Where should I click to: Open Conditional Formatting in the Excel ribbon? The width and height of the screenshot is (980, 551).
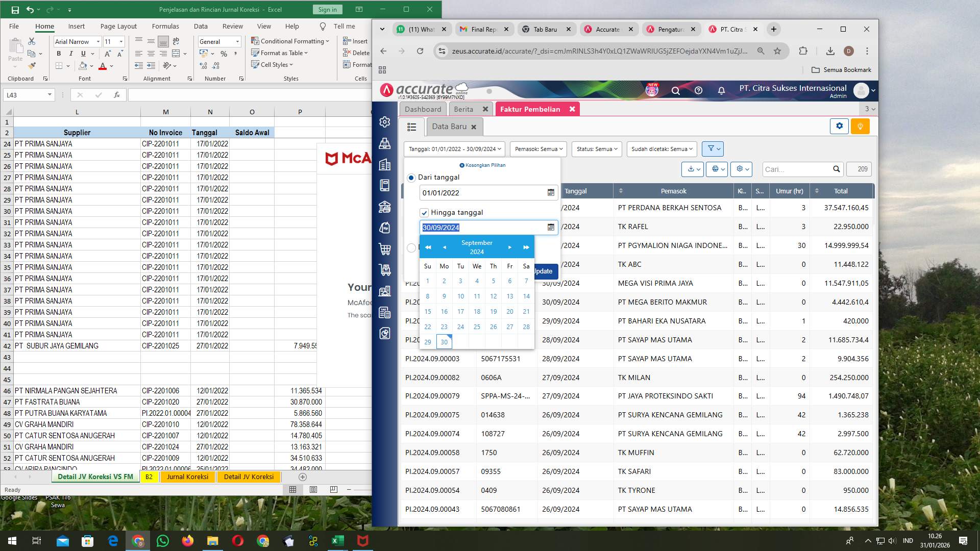click(x=290, y=41)
